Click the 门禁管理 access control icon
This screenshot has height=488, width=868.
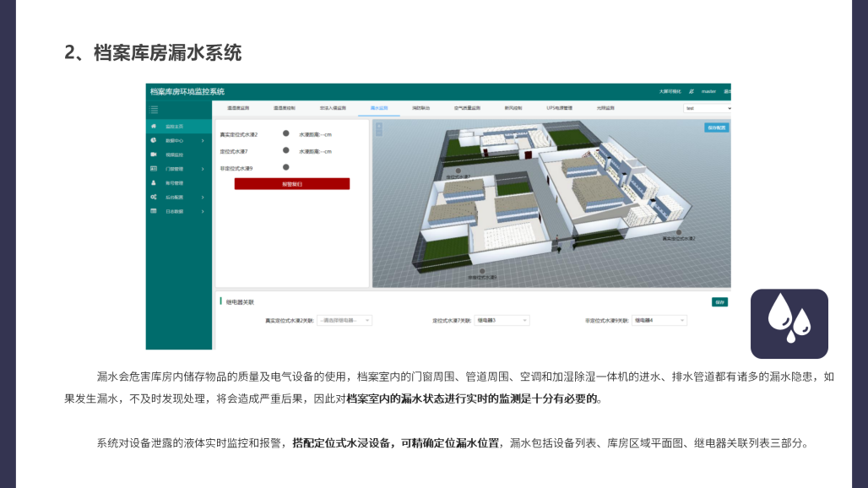(152, 167)
